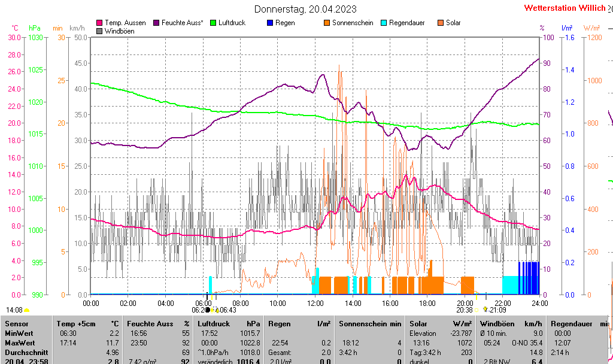Click the 1015.7 minimum pressure value

pyautogui.click(x=250, y=333)
